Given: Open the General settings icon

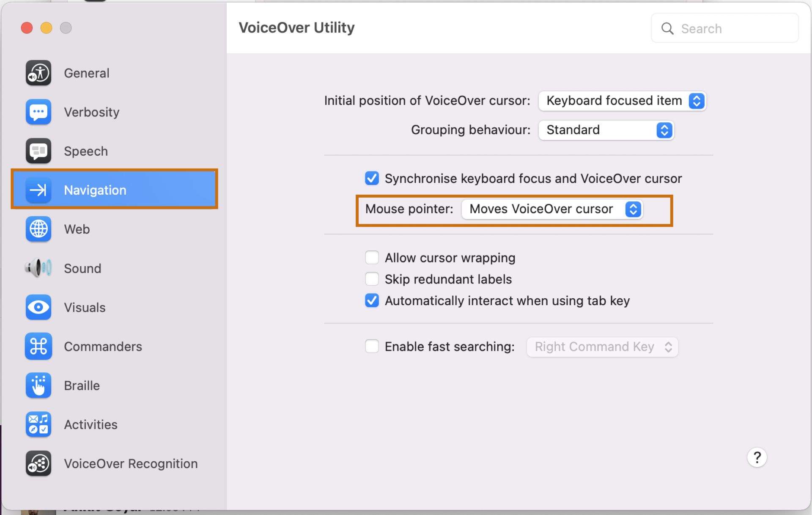Looking at the screenshot, I should pyautogui.click(x=38, y=73).
